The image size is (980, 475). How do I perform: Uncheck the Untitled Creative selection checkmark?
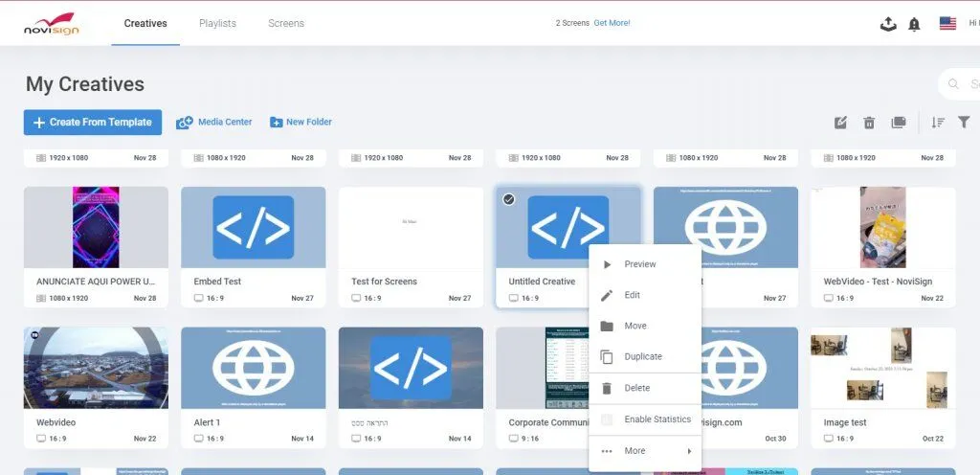509,199
